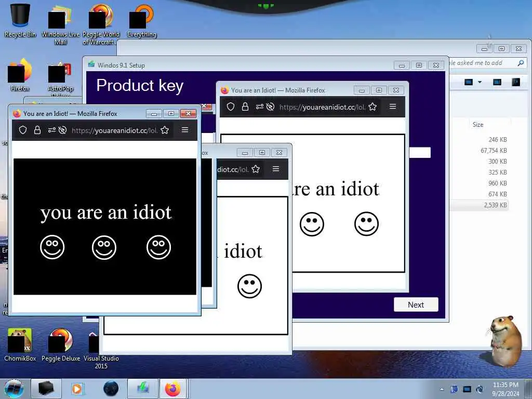Image resolution: width=532 pixels, height=399 pixels.
Task: Launch Peggle Deluxe desktop shortcut
Action: [60, 344]
